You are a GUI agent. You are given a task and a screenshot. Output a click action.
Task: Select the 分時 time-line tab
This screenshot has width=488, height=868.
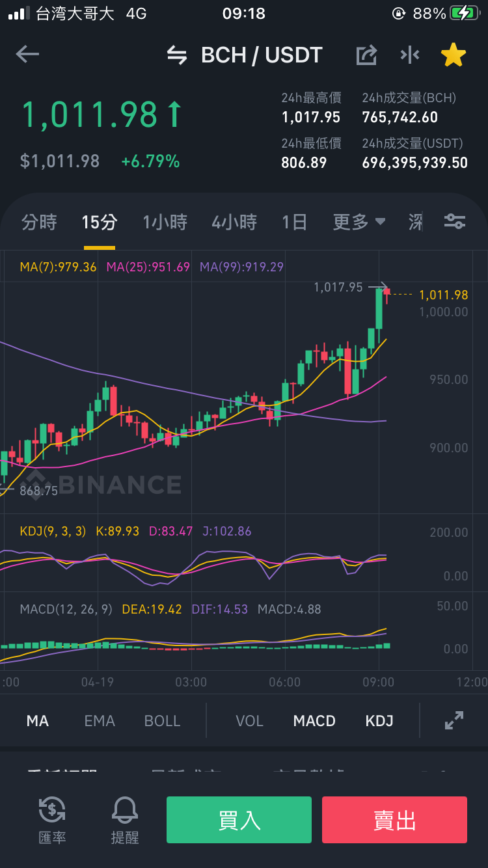point(39,222)
